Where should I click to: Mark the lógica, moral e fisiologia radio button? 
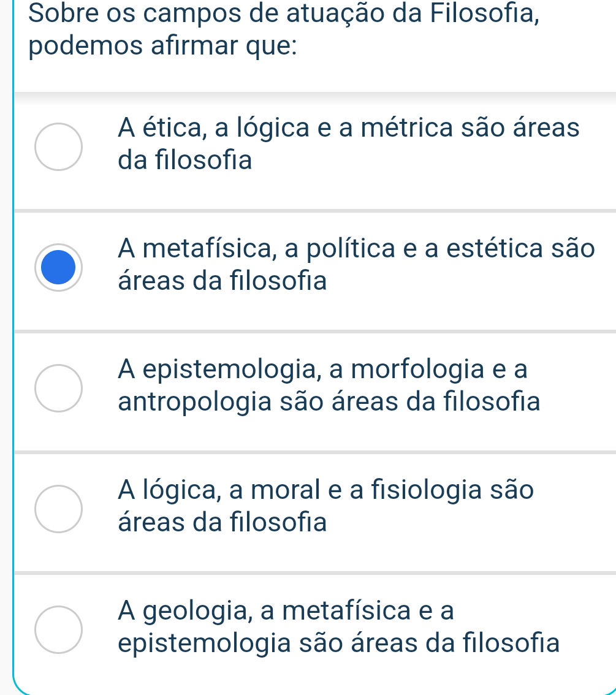tap(57, 507)
